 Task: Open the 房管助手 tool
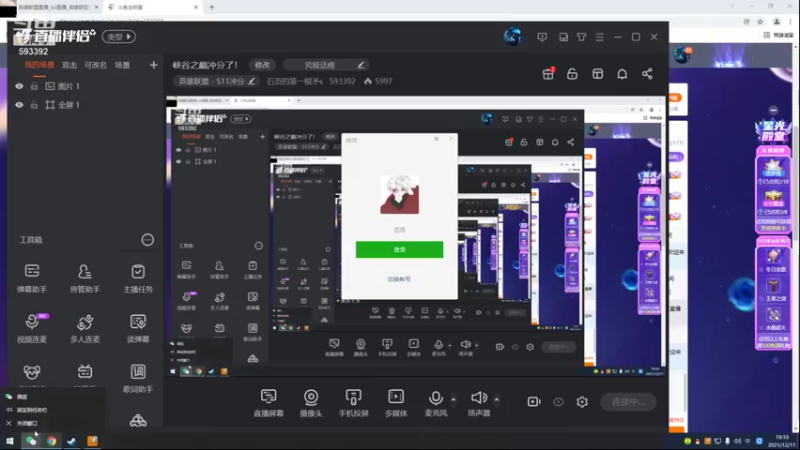pos(85,278)
